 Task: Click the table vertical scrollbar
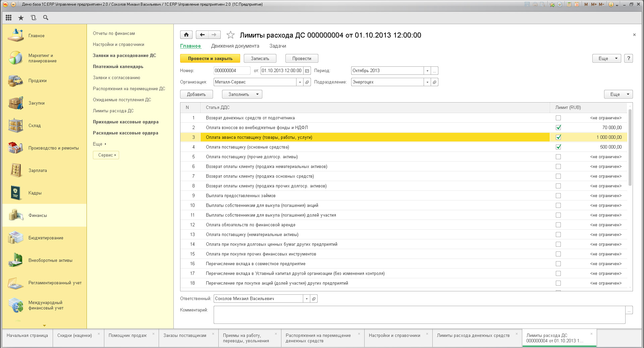click(630, 148)
